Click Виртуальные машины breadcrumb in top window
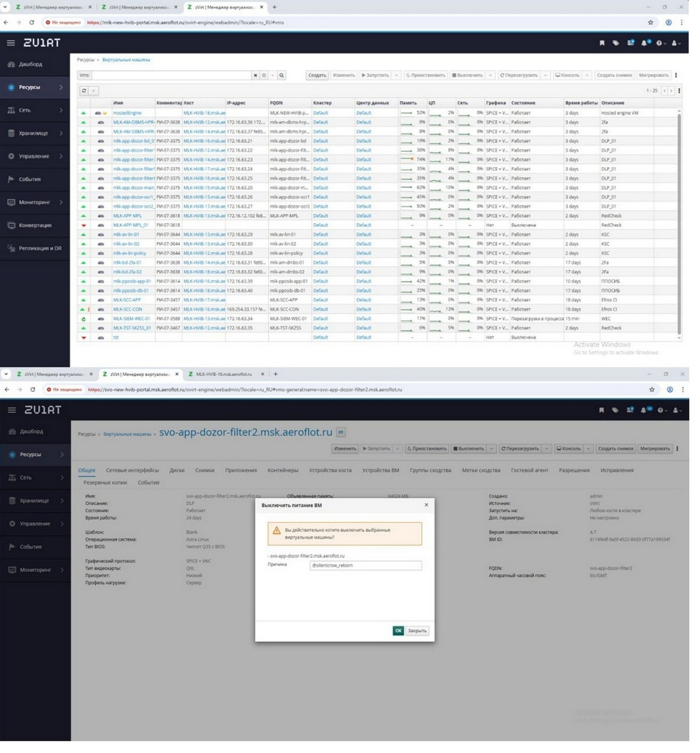The width and height of the screenshot is (700, 753). pyautogui.click(x=126, y=60)
